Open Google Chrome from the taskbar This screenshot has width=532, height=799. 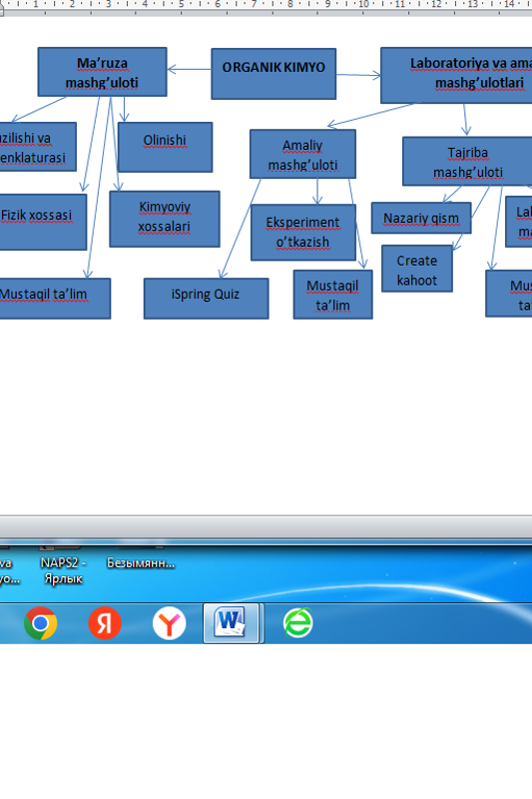[x=41, y=622]
